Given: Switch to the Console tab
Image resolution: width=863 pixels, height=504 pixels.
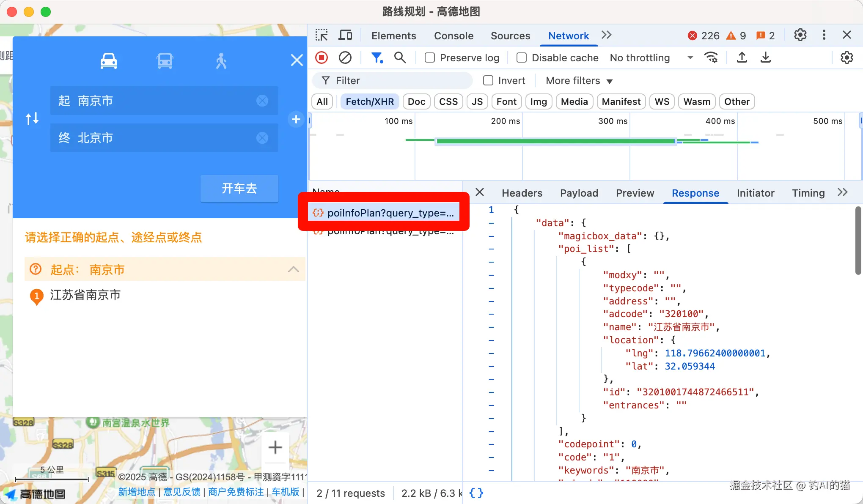Looking at the screenshot, I should point(453,36).
